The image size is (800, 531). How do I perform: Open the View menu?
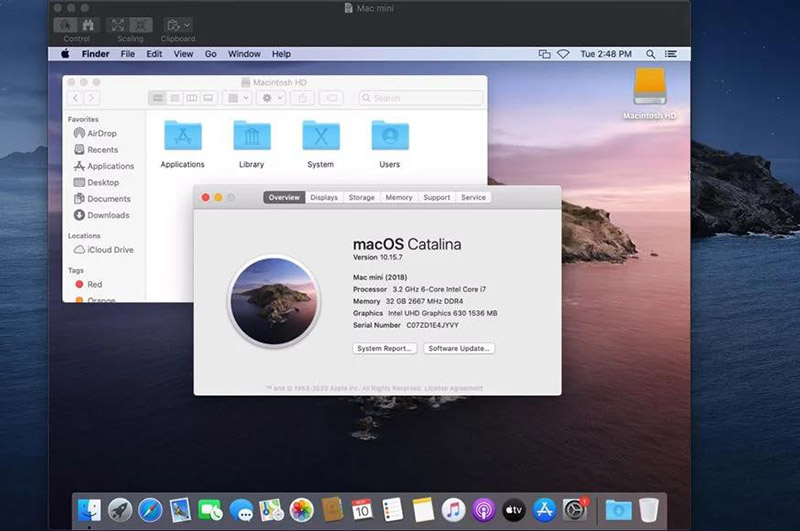(x=183, y=54)
